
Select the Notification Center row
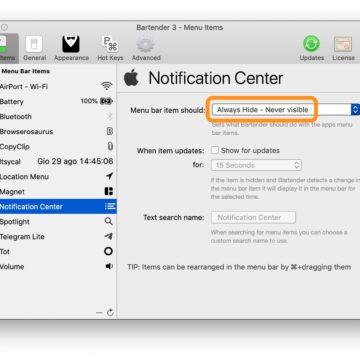[x=57, y=207]
